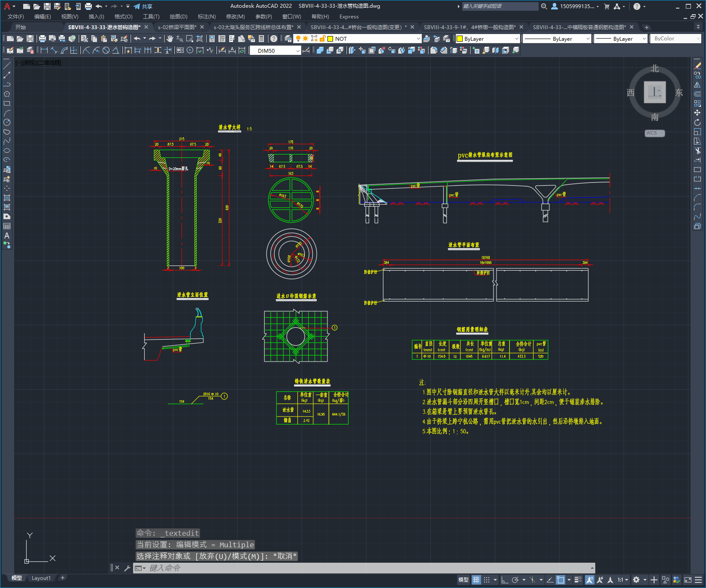
Task: Toggle lineweight display in the status bar
Action: point(578,580)
